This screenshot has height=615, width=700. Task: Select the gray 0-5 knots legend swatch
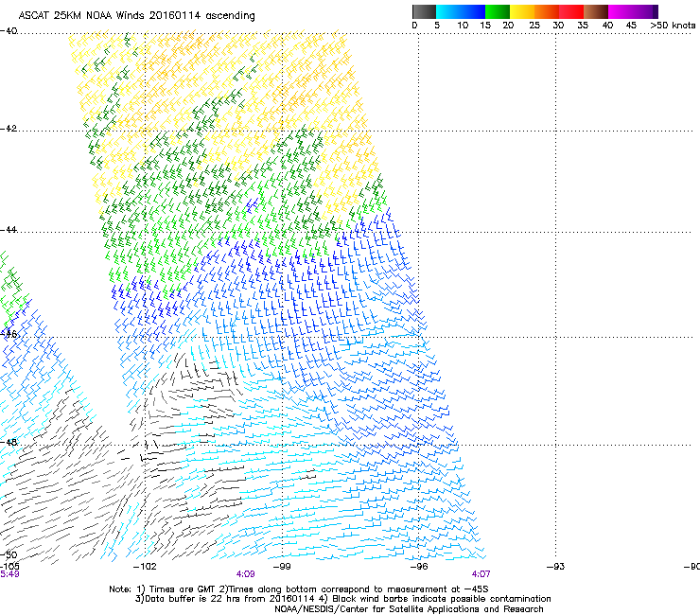(424, 11)
